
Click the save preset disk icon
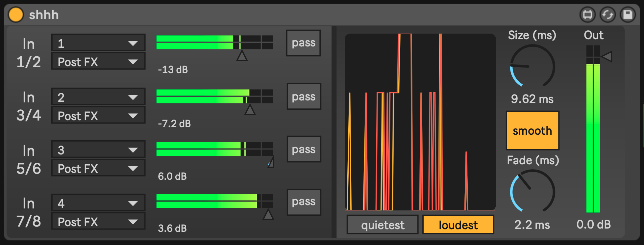[x=628, y=15]
